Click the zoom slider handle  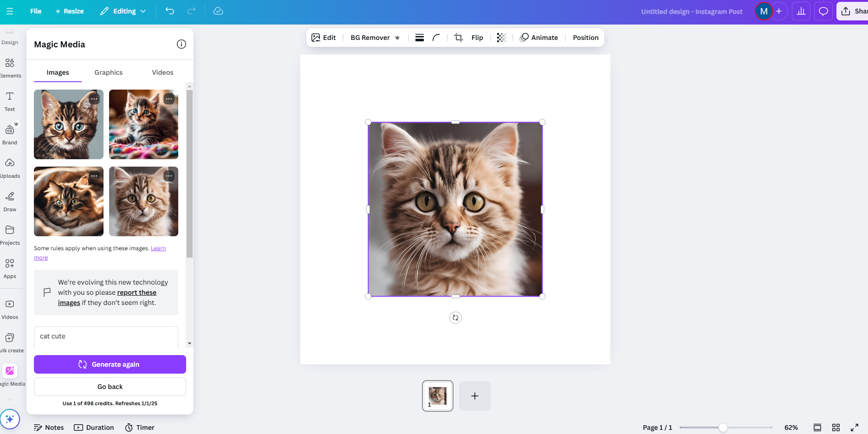click(723, 428)
